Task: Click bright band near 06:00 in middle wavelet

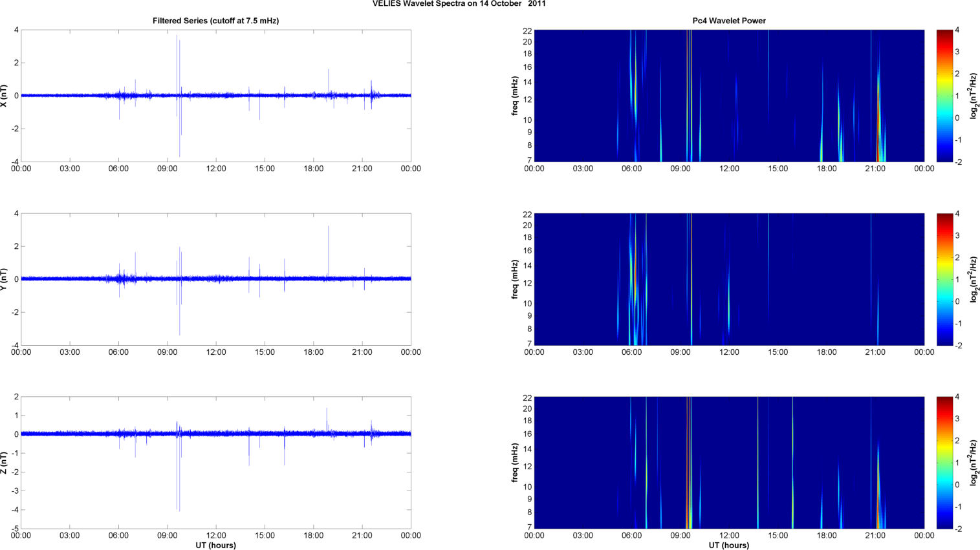Action: (633, 271)
